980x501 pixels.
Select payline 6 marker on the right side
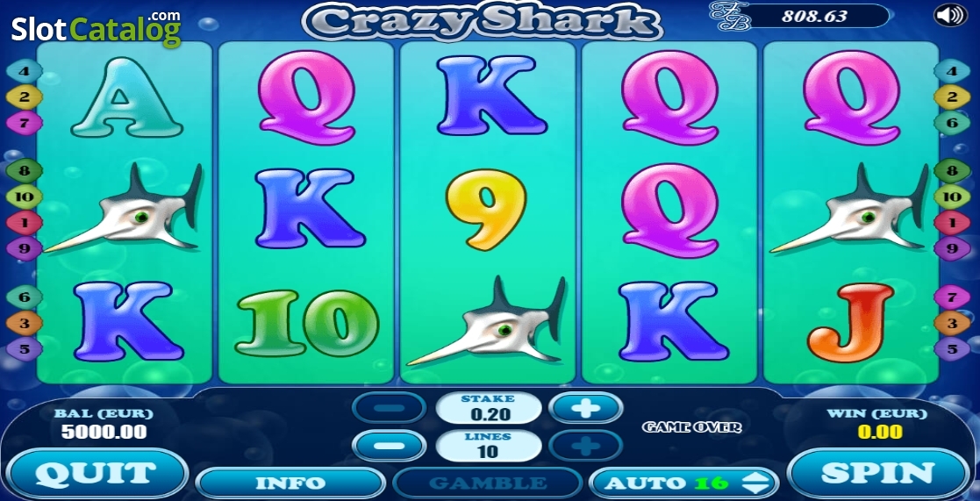click(x=952, y=123)
